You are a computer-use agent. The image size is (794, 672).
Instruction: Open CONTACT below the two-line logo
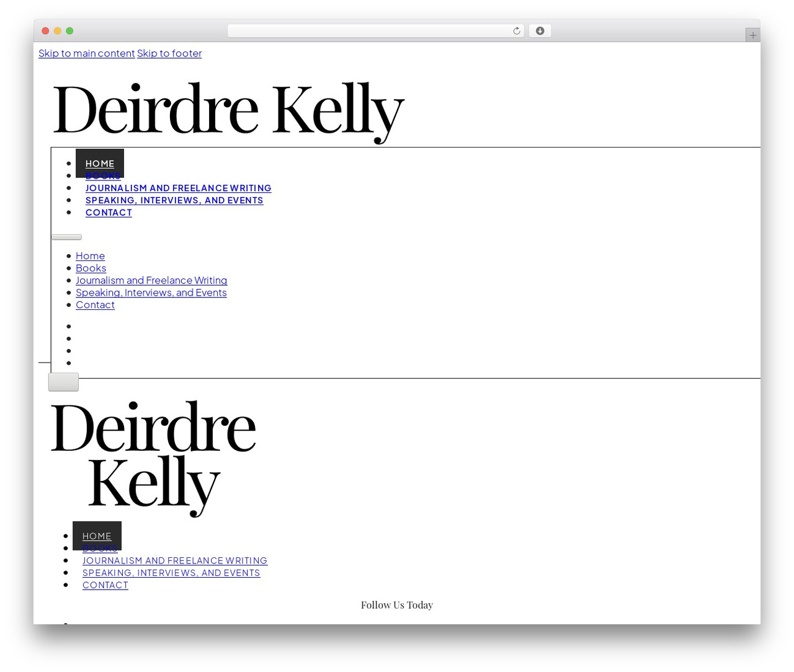pos(105,585)
